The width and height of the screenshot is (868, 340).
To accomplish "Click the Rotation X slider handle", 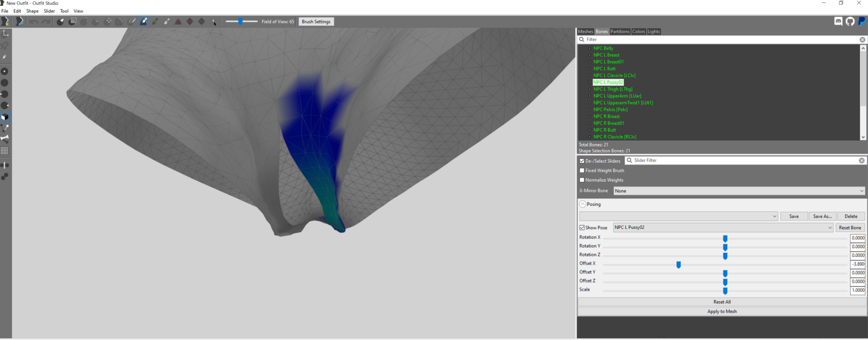I will coord(725,238).
